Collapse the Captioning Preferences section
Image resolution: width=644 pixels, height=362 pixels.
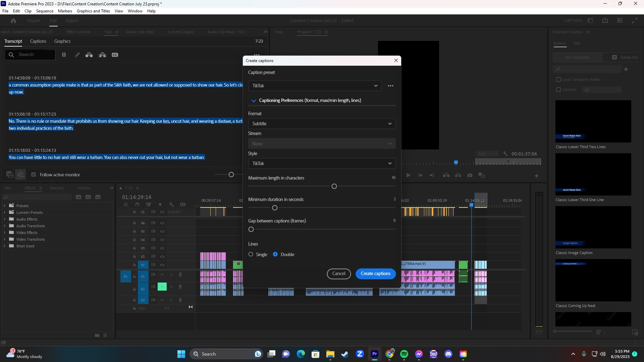[254, 101]
